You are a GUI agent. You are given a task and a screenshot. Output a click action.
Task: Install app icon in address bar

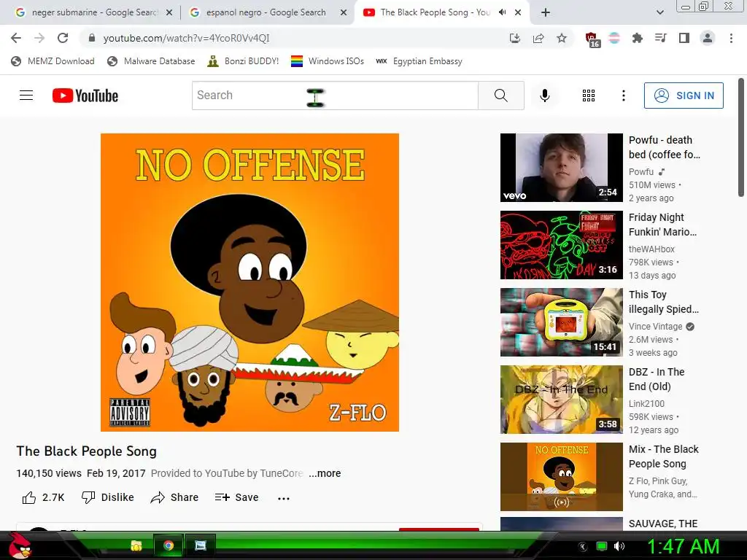514,38
